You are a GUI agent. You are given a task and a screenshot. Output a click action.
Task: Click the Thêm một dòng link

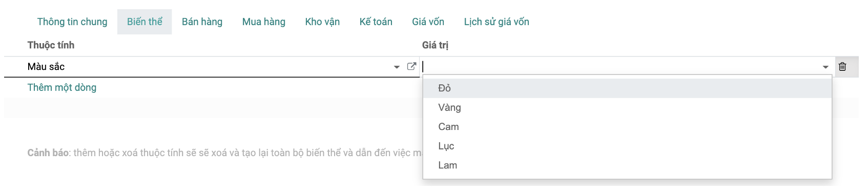[x=62, y=87]
